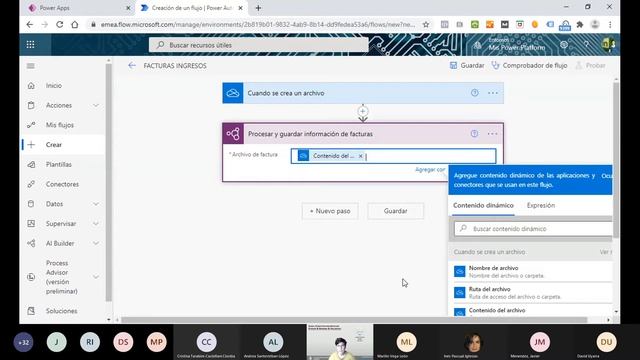Open help for Cuando se crea un archivo
640x360 pixels.
tap(474, 93)
